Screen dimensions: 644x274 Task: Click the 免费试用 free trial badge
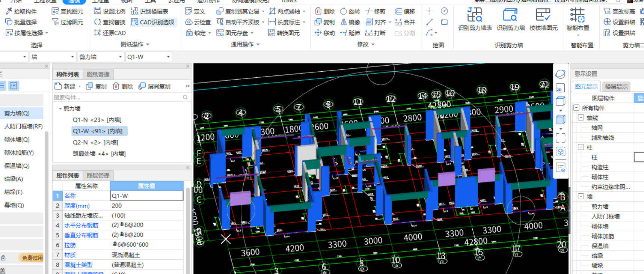pos(32,258)
